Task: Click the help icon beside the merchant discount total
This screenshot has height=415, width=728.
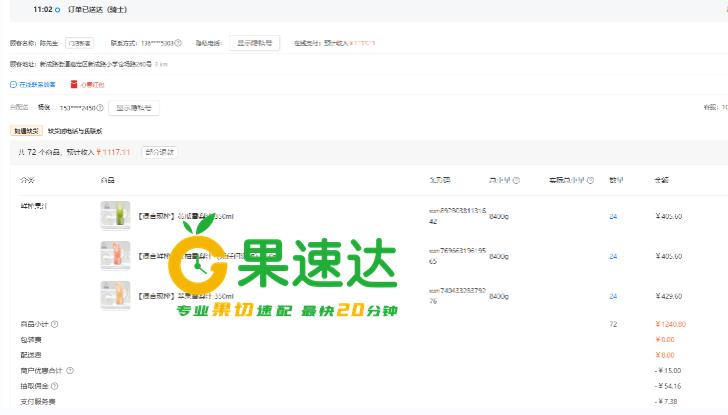Action: pos(70,370)
